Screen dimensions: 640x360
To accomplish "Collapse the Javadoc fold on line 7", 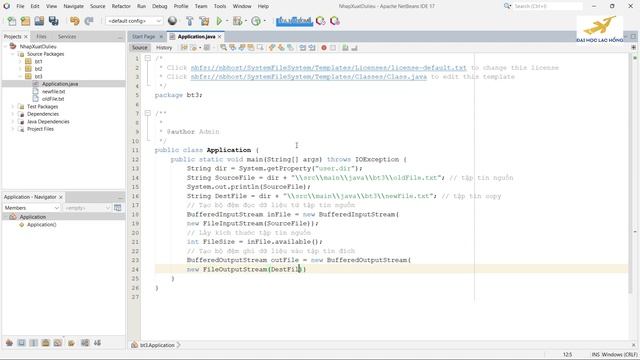I will tap(148, 113).
